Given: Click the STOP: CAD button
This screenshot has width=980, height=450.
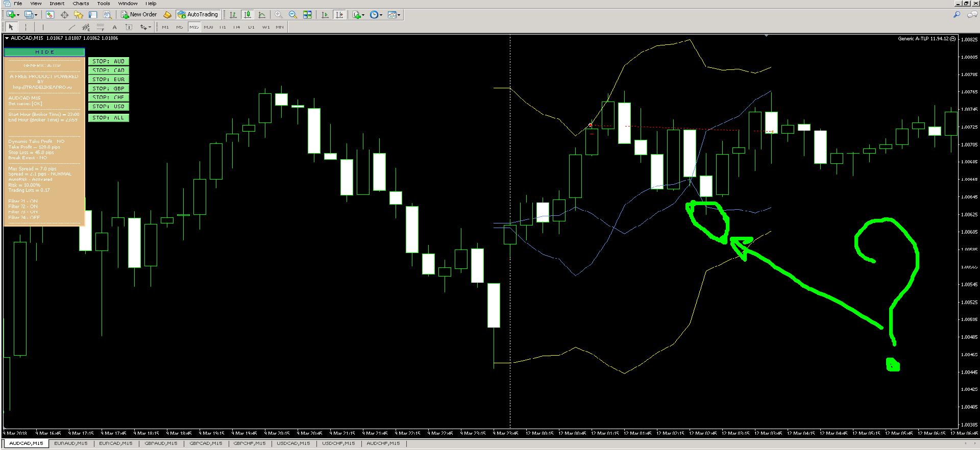Looking at the screenshot, I should (109, 70).
